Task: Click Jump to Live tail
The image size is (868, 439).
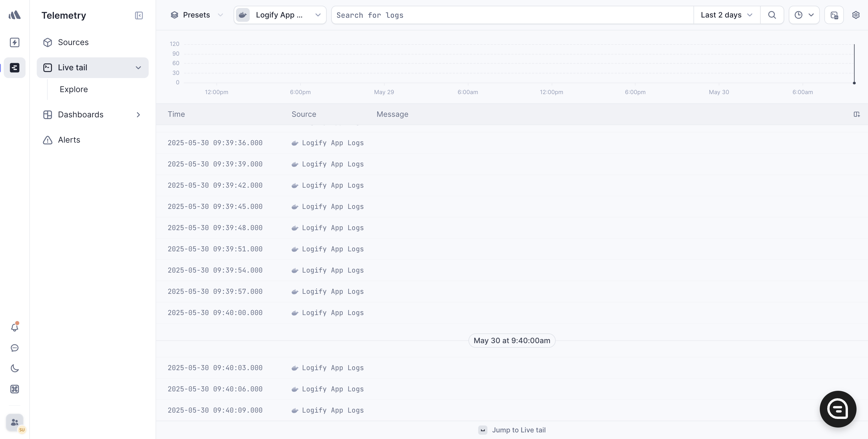Action: 512,430
